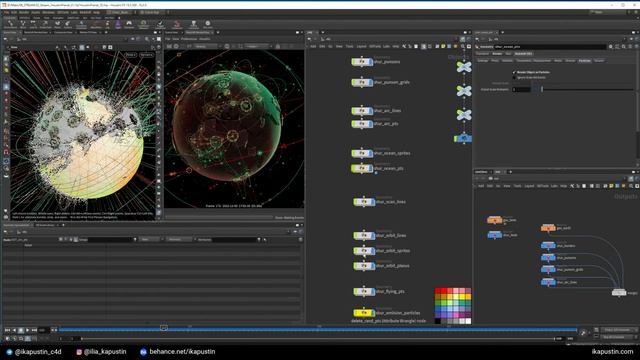
Task: Jump to first frame in playbar
Action: click(7, 330)
